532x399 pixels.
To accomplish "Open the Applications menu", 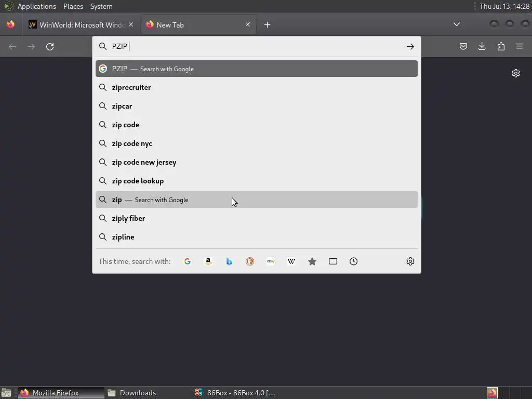I will (37, 6).
